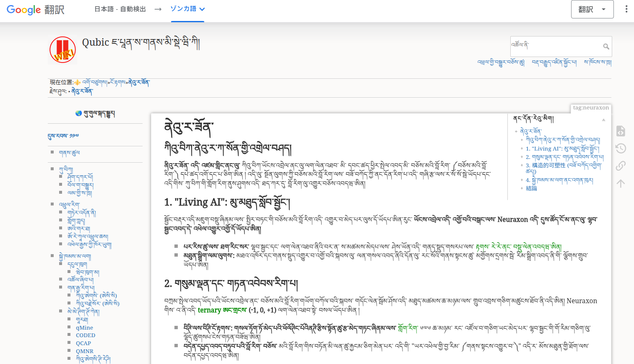
Task: Jump back to top with the up-arrow icon
Action: (x=621, y=183)
